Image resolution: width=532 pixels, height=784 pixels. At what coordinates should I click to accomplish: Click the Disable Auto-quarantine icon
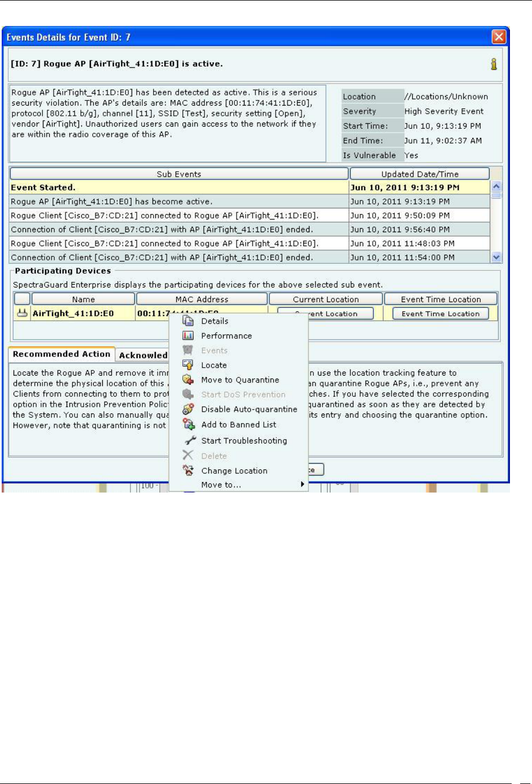(188, 409)
